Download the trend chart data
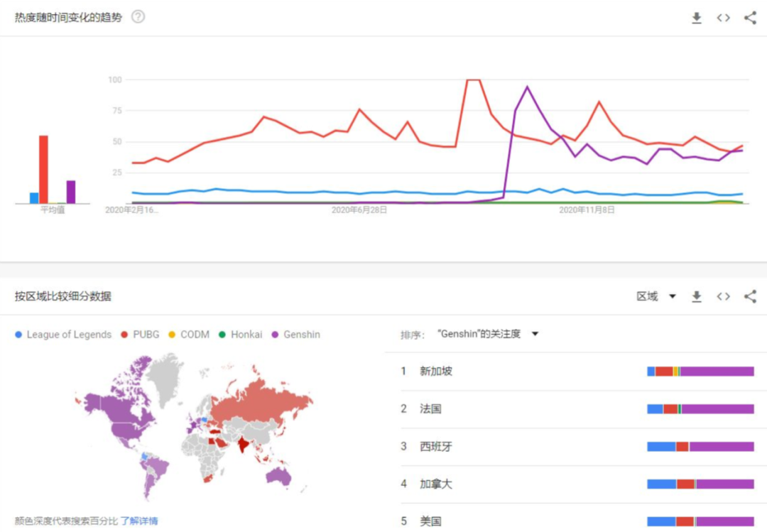This screenshot has width=767, height=532. (x=697, y=18)
